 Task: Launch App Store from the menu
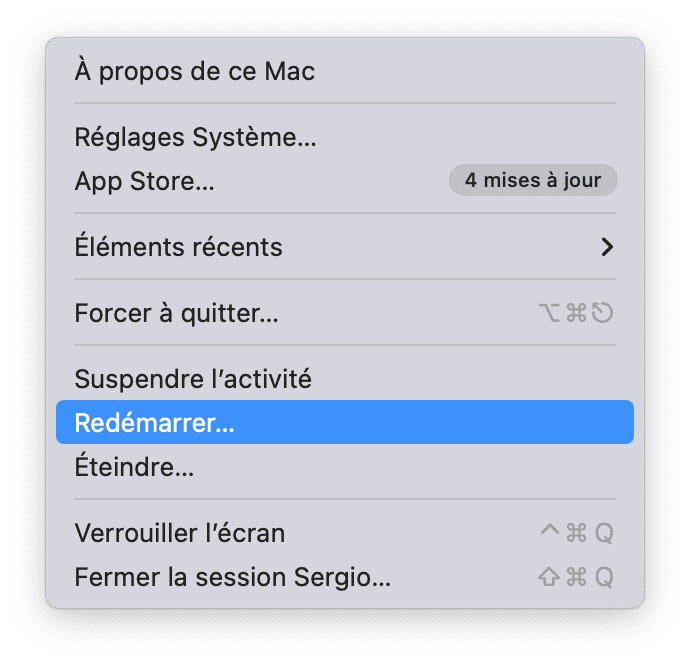(145, 181)
